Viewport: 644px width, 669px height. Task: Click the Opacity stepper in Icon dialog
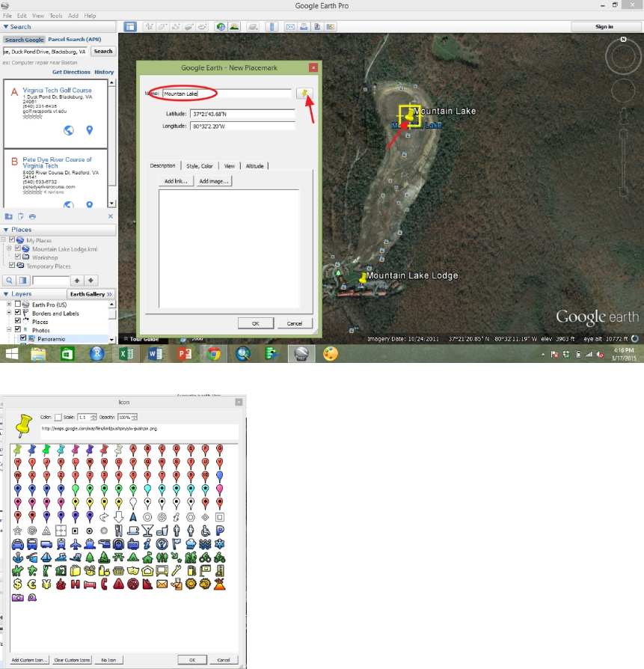click(x=135, y=418)
